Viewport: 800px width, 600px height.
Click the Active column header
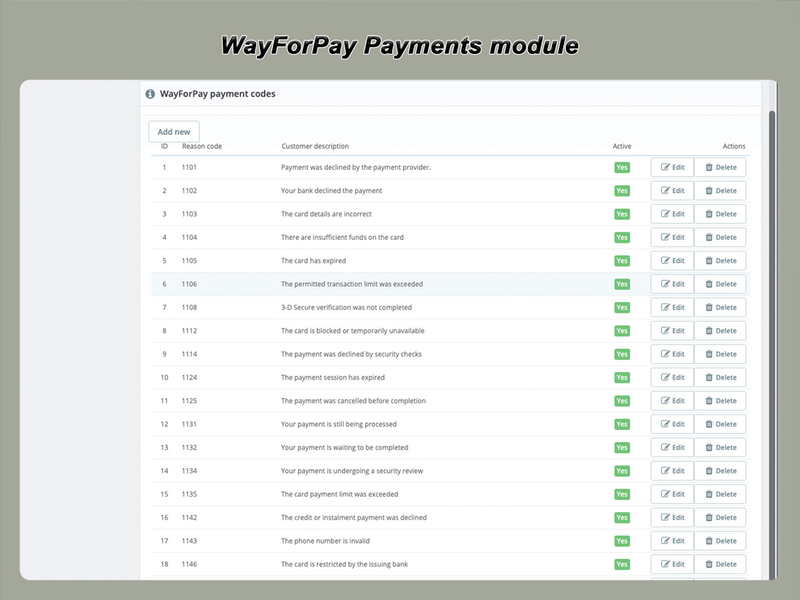622,146
